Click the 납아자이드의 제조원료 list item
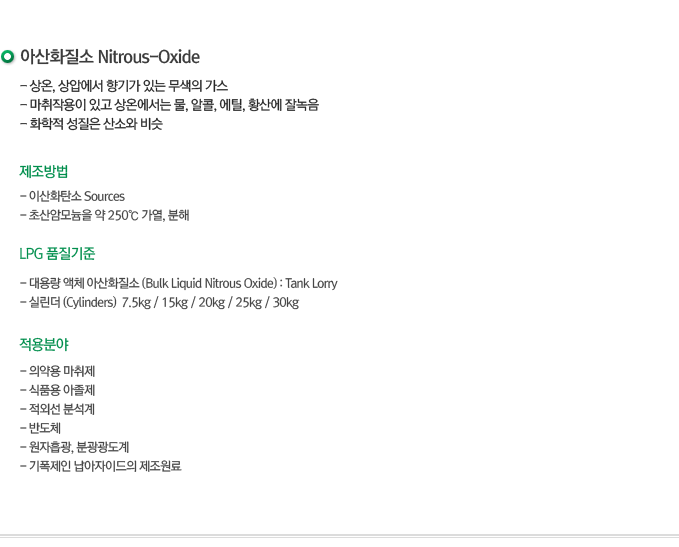 point(101,466)
